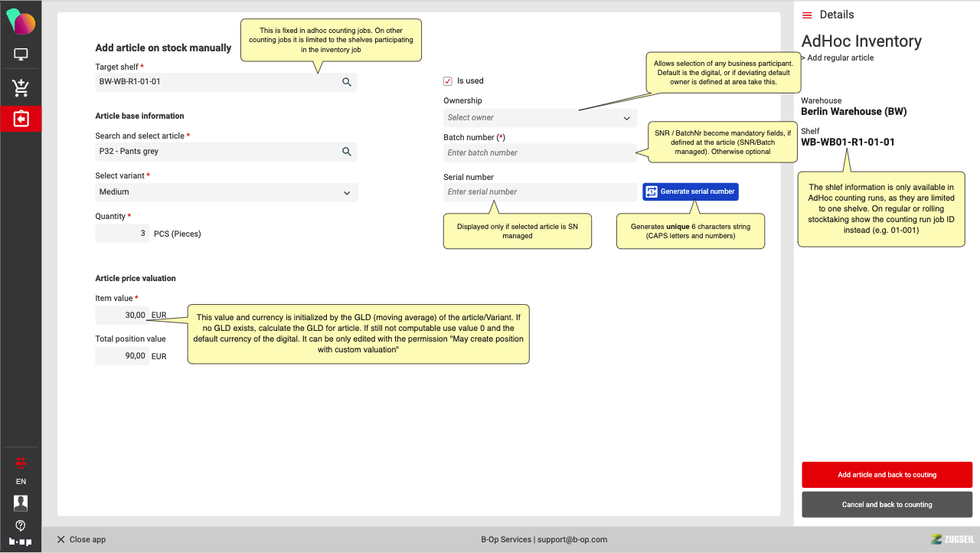Click the search icon in article field
Viewport: 980px width, 553px height.
tap(346, 152)
